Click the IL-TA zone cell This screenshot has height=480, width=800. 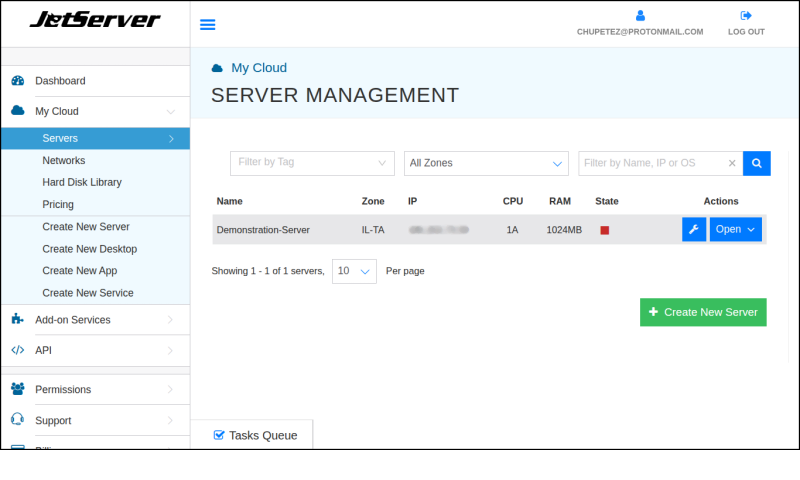coord(373,230)
